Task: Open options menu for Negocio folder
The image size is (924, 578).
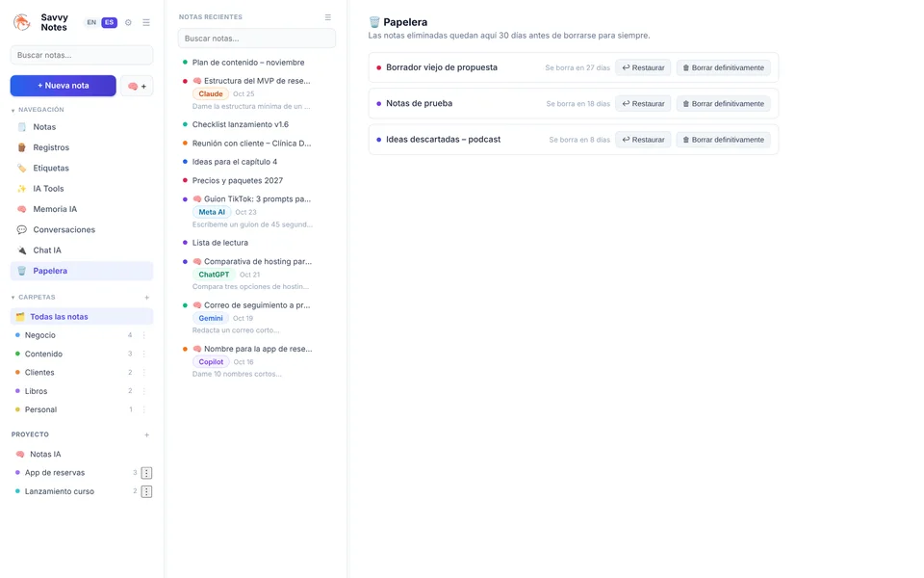Action: (144, 335)
